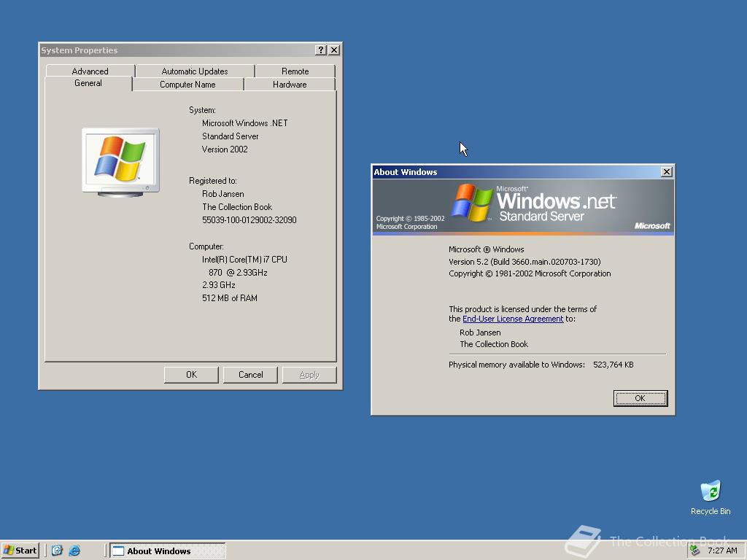Viewport: 747px width, 560px height.
Task: Launch Internet Explorer from Quick Launch
Action: pyautogui.click(x=74, y=551)
